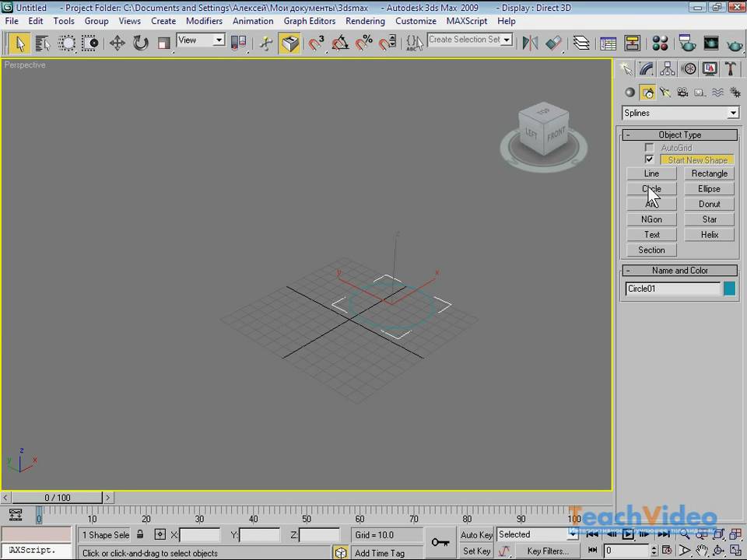Toggle Auto Key animation mode
This screenshot has width=747, height=560.
pyautogui.click(x=476, y=535)
